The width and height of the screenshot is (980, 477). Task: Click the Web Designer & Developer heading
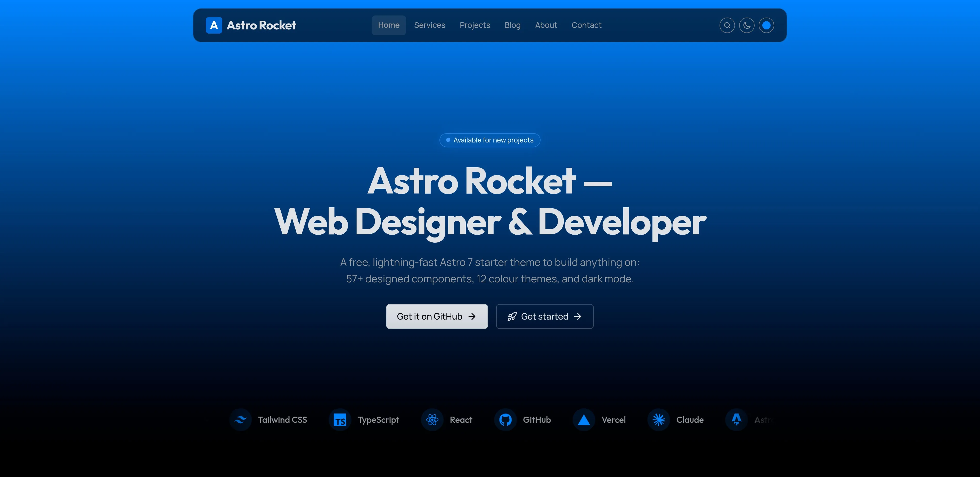[490, 223]
